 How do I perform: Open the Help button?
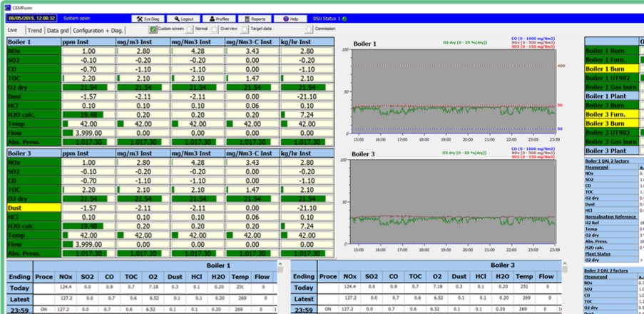click(290, 19)
